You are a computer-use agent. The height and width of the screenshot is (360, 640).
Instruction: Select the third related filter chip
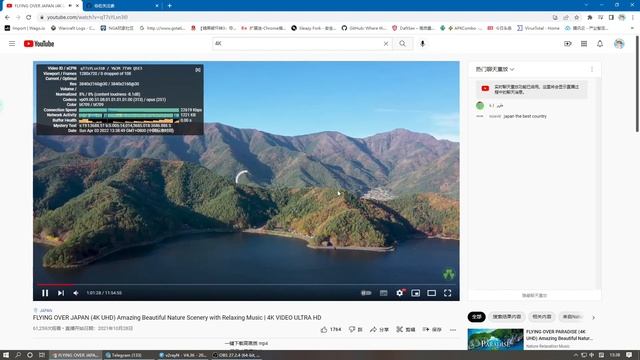(542, 317)
